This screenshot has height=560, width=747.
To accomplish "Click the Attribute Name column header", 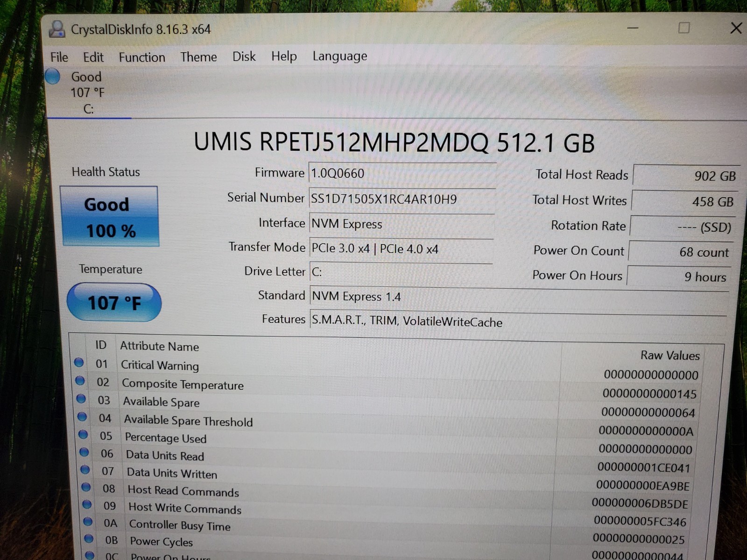I will pos(159,346).
